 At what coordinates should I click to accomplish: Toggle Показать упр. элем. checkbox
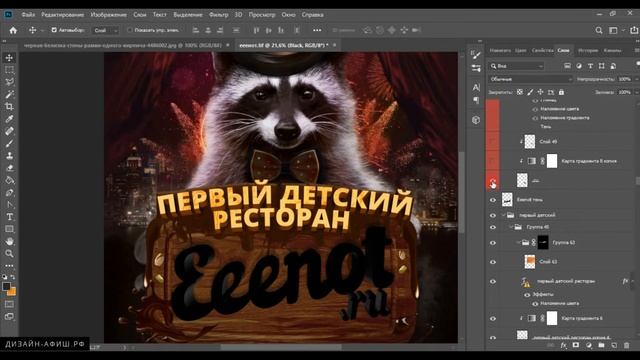pos(129,30)
